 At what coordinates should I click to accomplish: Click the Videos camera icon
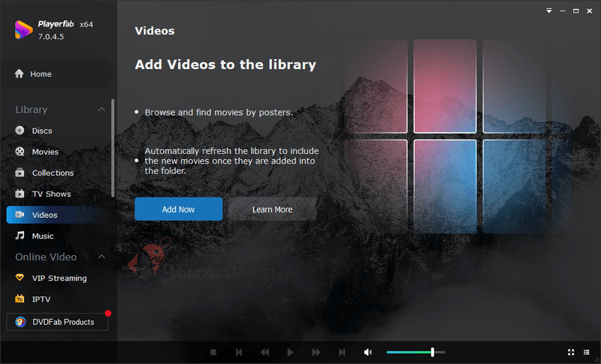[20, 215]
